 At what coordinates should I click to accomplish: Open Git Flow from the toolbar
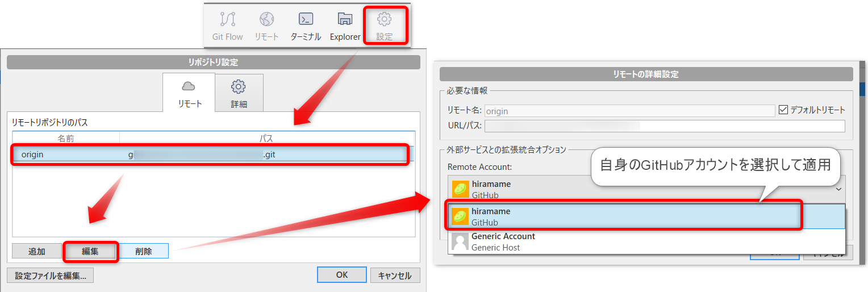coord(227,26)
